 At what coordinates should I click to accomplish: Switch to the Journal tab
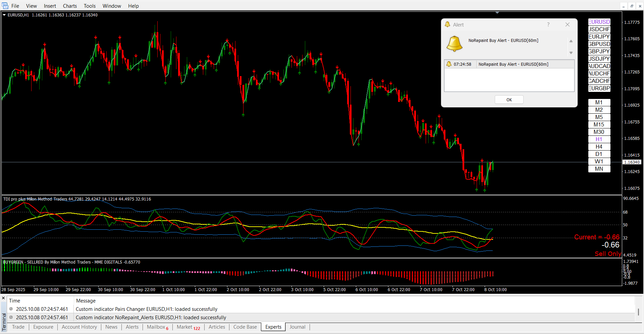[x=297, y=327]
